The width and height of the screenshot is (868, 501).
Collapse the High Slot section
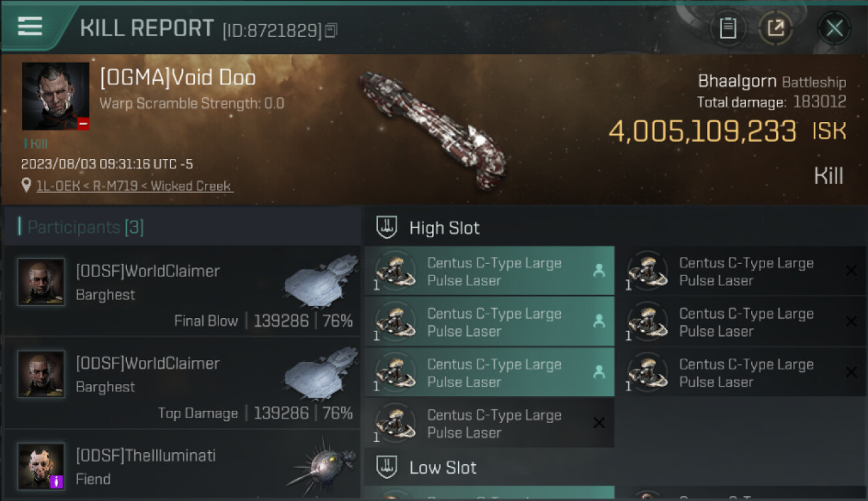click(x=444, y=228)
